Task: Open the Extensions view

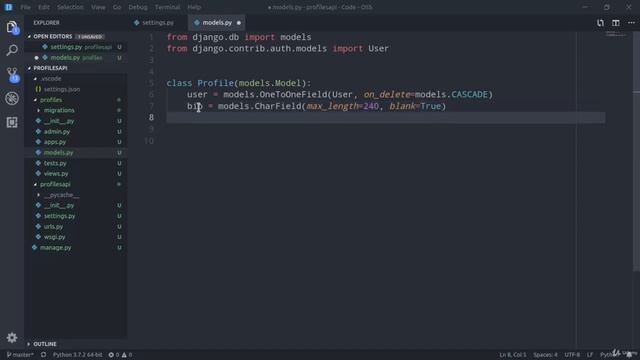Action: tap(12, 122)
